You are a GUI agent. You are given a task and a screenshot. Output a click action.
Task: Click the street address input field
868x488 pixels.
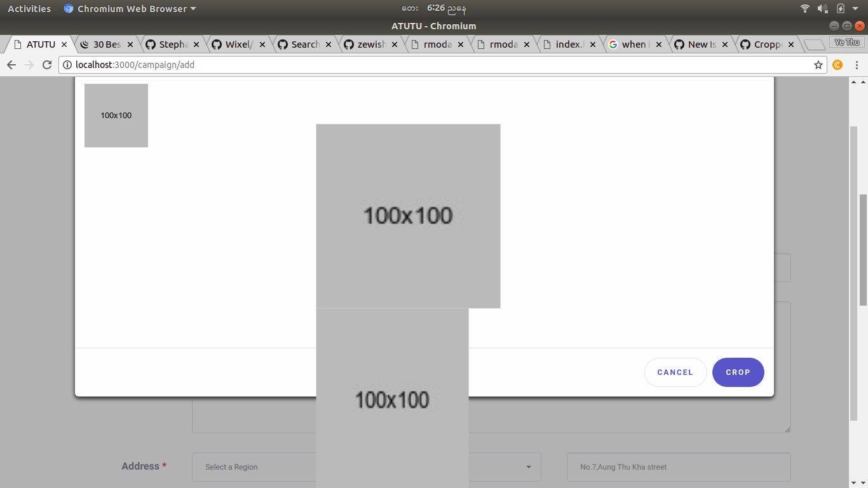pyautogui.click(x=678, y=466)
